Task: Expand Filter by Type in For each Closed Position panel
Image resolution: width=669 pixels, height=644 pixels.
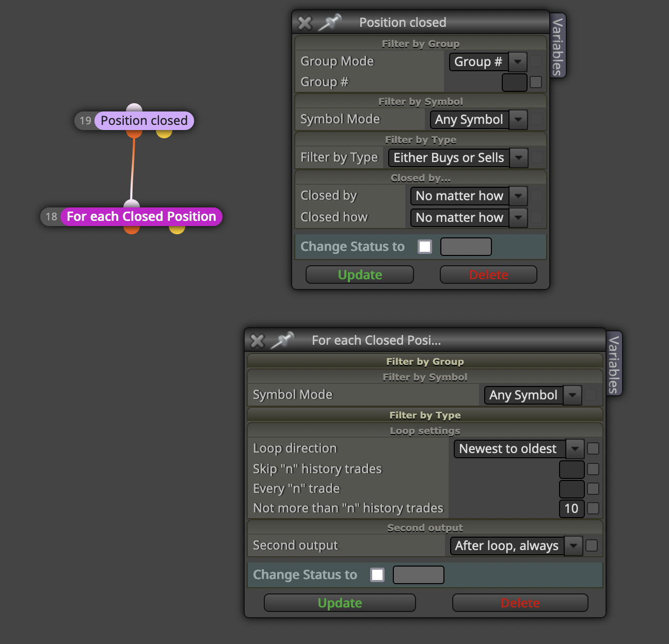Action: pos(425,415)
